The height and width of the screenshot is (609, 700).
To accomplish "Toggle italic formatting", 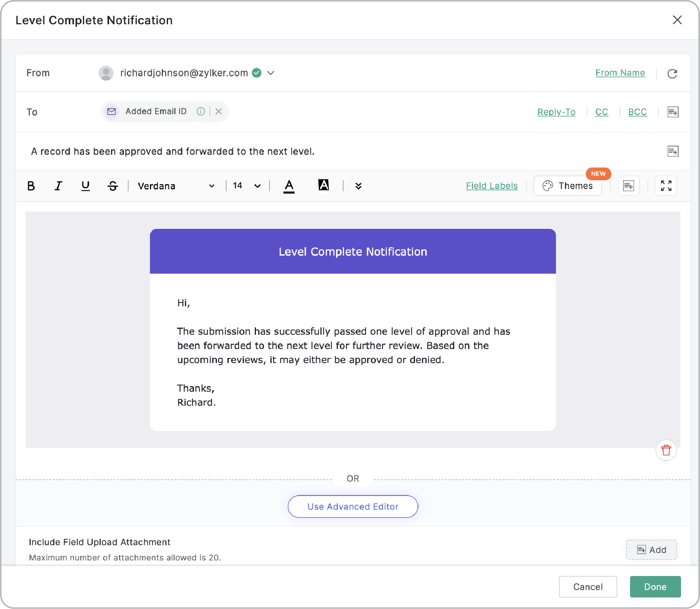I will tap(58, 186).
